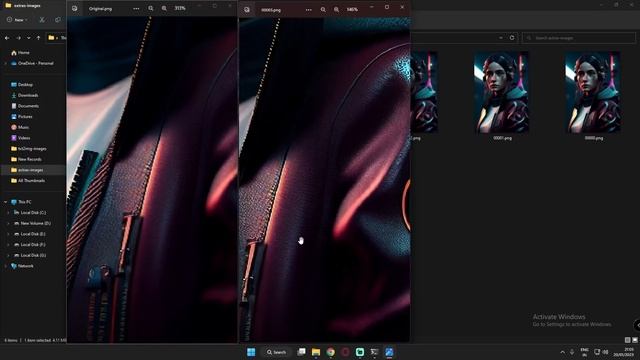Zoom in on the 00005.png viewer
Viewport: 640px width, 360px height.
pos(336,9)
